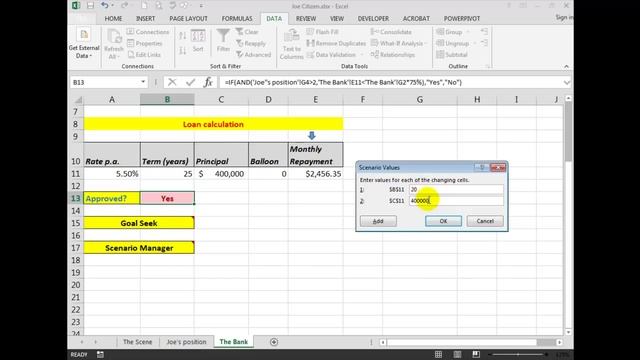The width and height of the screenshot is (640, 360).
Task: Click Text to Columns icon
Action: coord(291,44)
